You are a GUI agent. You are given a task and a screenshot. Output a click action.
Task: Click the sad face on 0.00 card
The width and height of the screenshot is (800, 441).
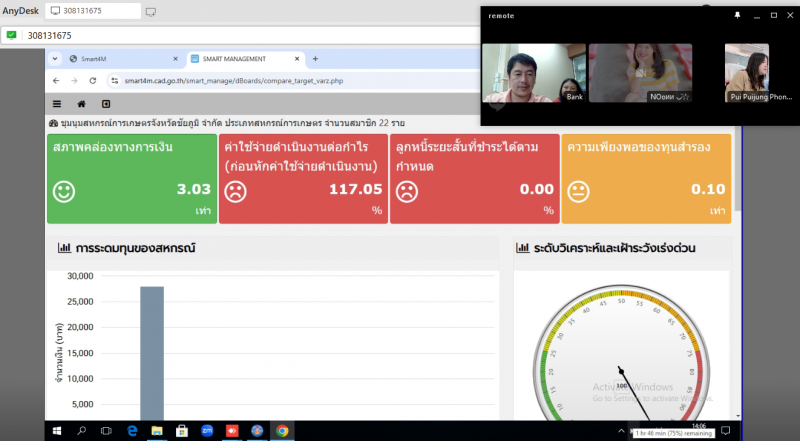coord(407,192)
